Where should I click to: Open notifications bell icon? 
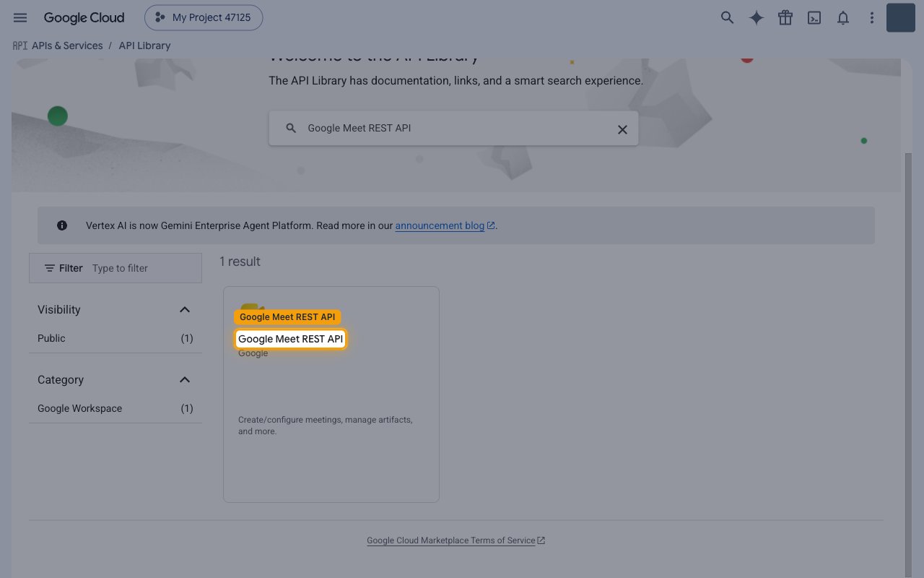point(843,18)
